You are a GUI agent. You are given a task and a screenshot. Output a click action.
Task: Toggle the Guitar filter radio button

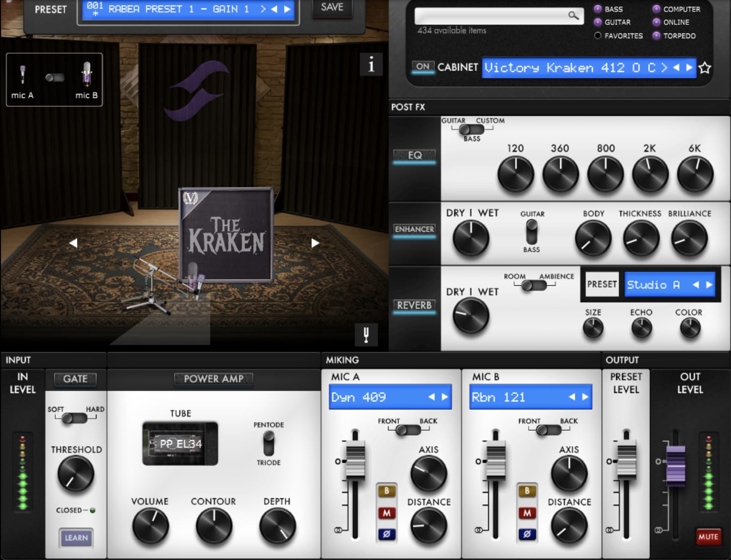pos(598,22)
